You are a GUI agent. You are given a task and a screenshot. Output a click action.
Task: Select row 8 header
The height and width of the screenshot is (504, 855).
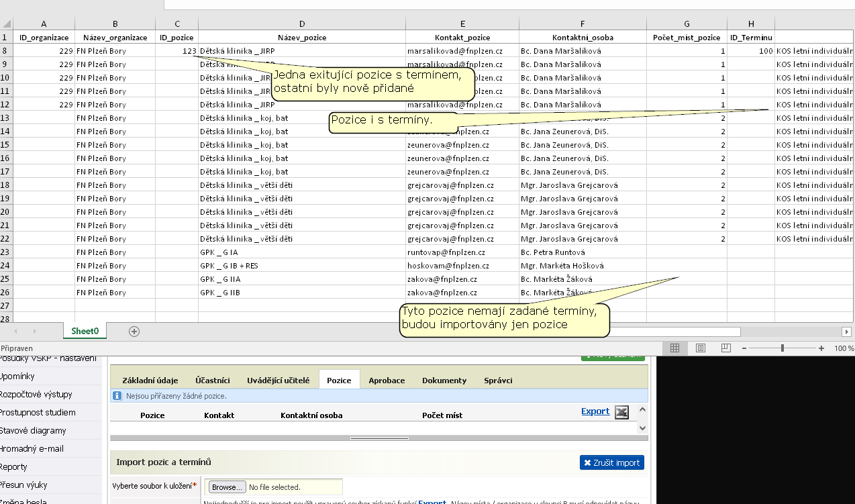click(x=7, y=50)
